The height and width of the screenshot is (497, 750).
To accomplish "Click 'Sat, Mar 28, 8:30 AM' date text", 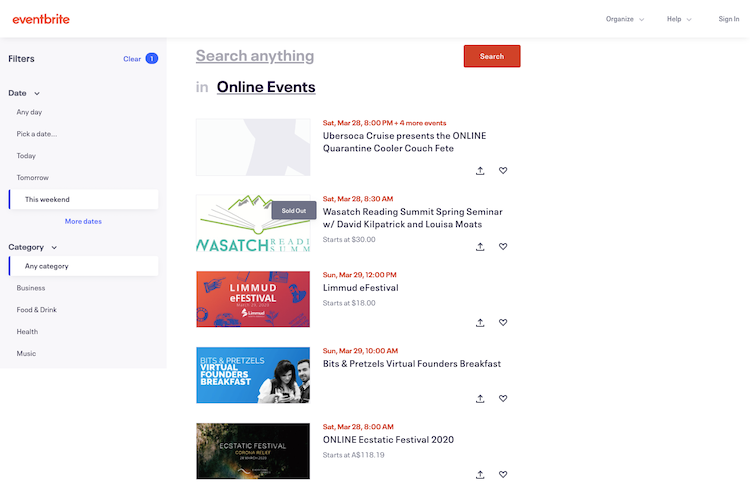I will pos(358,199).
